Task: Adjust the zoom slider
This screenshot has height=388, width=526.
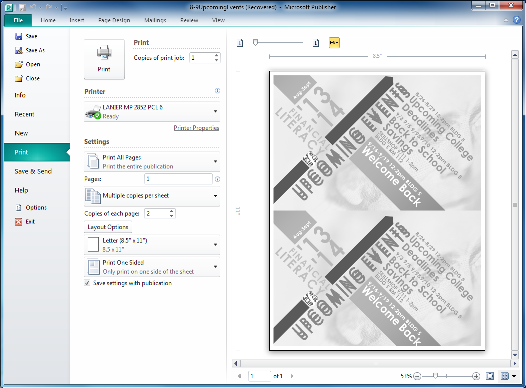Action: [x=435, y=376]
